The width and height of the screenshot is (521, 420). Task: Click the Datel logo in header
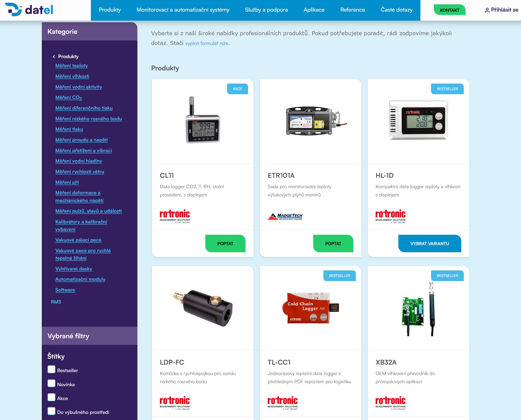click(29, 10)
